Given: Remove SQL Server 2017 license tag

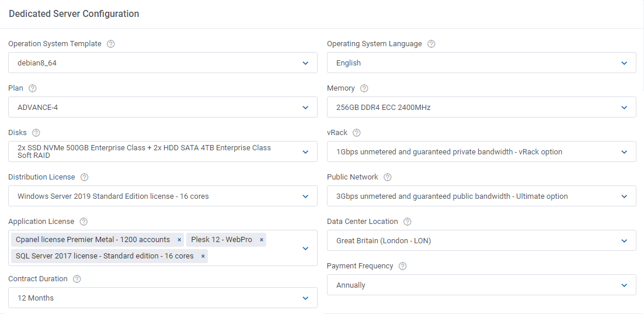Looking at the screenshot, I should point(203,256).
